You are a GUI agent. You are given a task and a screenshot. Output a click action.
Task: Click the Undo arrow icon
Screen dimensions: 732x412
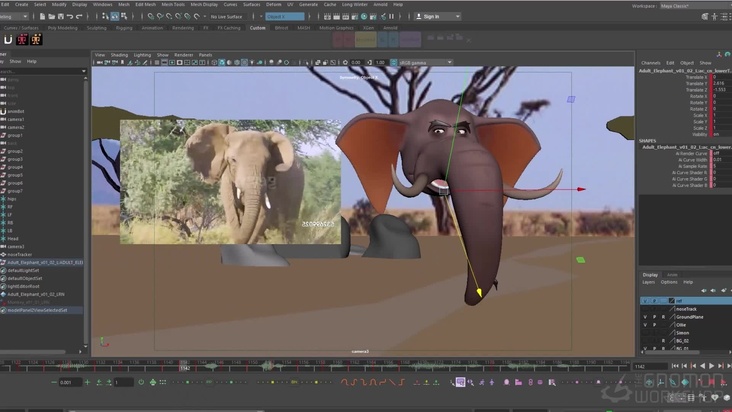pos(70,16)
